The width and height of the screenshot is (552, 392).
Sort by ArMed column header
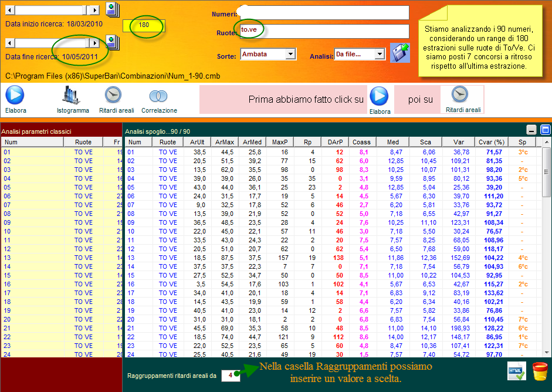coord(252,142)
